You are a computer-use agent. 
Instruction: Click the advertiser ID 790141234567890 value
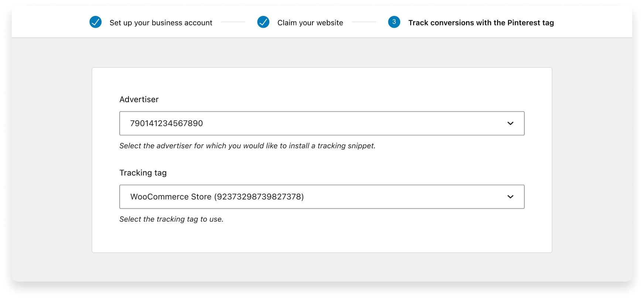coord(167,124)
